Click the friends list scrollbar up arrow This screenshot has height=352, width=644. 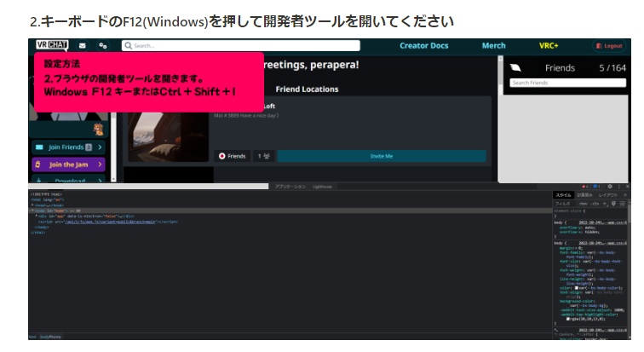point(500,59)
